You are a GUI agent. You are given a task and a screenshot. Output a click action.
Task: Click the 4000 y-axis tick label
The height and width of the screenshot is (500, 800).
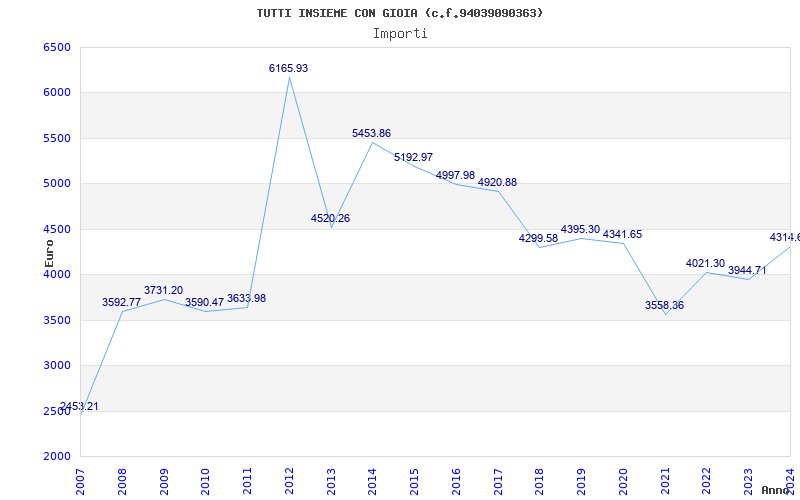point(57,274)
